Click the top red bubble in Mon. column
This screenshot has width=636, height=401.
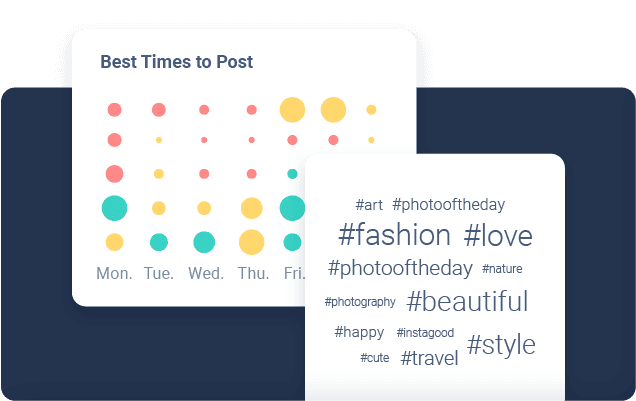pyautogui.click(x=114, y=109)
